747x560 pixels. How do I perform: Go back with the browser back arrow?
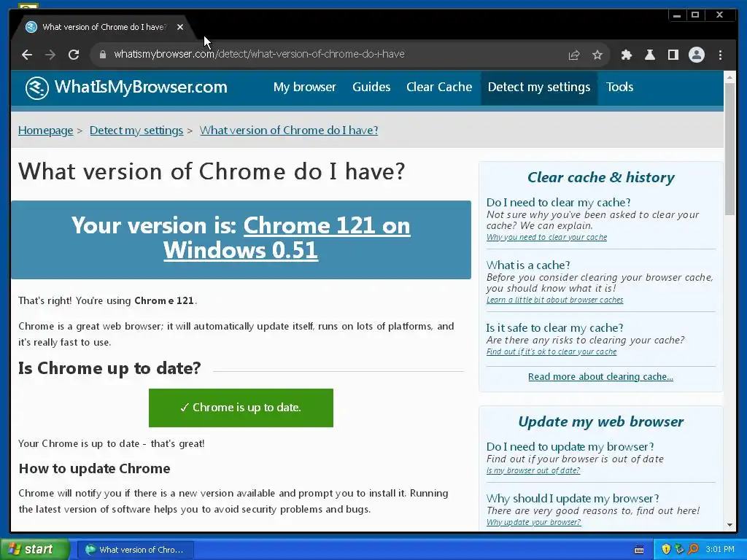(x=27, y=55)
